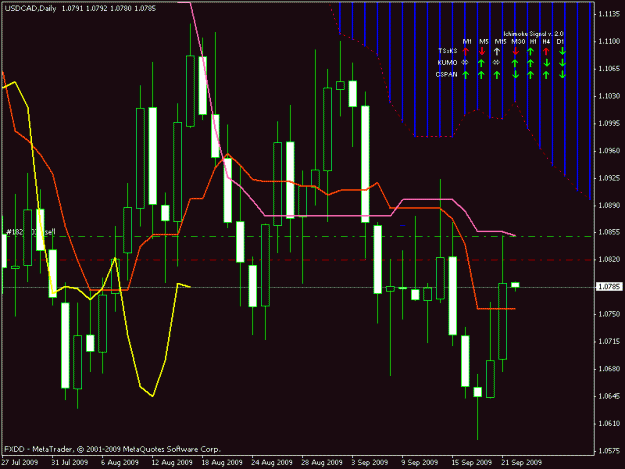This screenshot has height=469, width=625.
Task: Select the CSPAN row label
Action: pyautogui.click(x=446, y=75)
